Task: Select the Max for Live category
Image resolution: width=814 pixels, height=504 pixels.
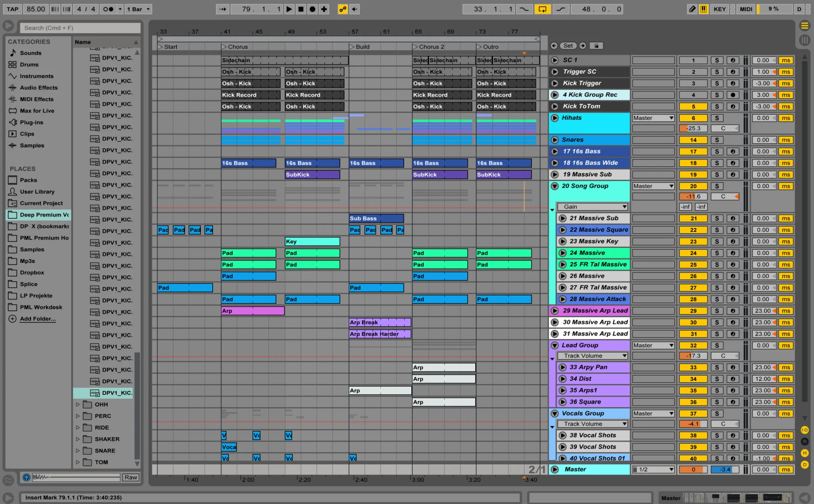Action: pos(37,111)
